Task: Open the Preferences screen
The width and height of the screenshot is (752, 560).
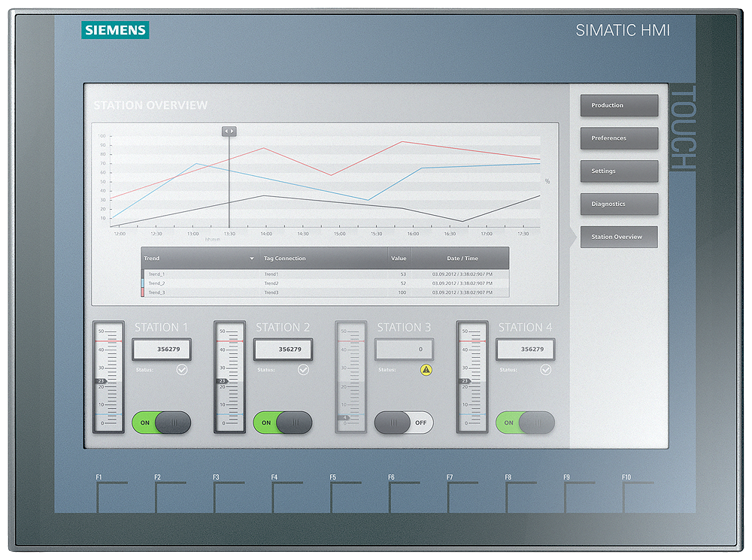Action: (x=618, y=138)
